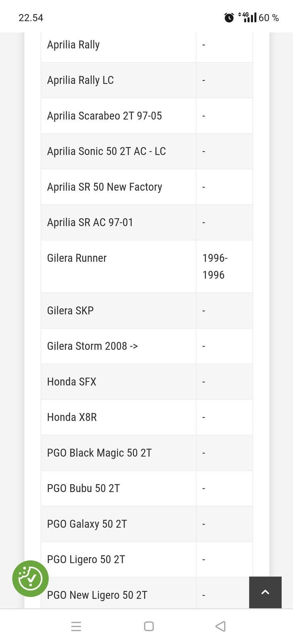Tap the Android back triangle button
The width and height of the screenshot is (293, 644).
tap(220, 626)
